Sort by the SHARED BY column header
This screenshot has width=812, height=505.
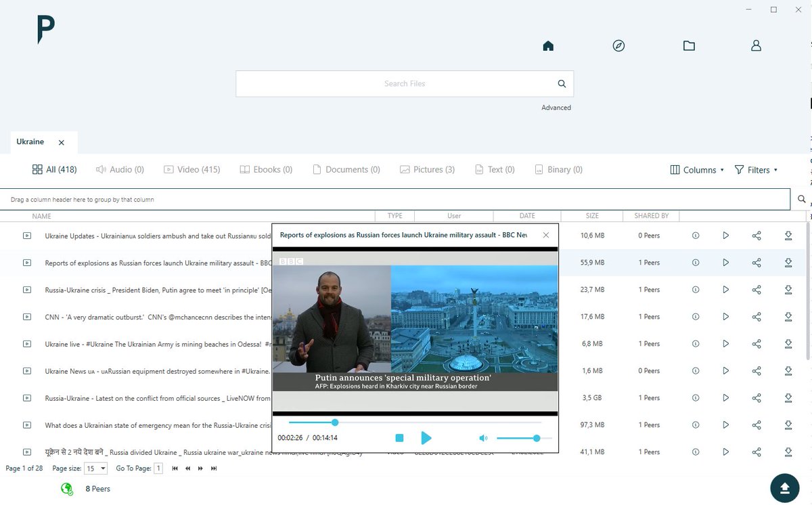[x=651, y=216]
